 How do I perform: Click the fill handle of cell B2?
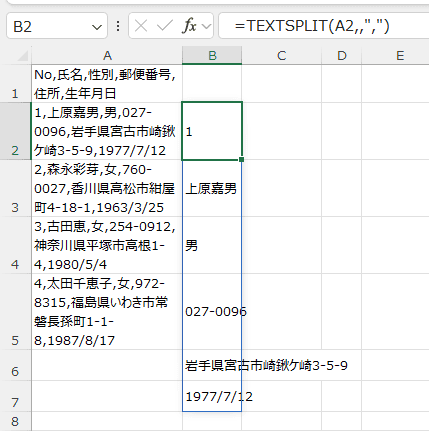241,160
